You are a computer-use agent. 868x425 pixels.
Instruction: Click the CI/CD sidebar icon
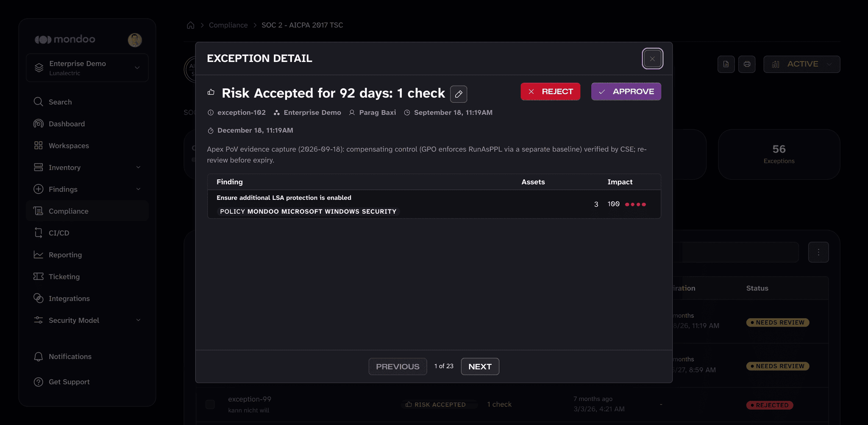pos(38,233)
